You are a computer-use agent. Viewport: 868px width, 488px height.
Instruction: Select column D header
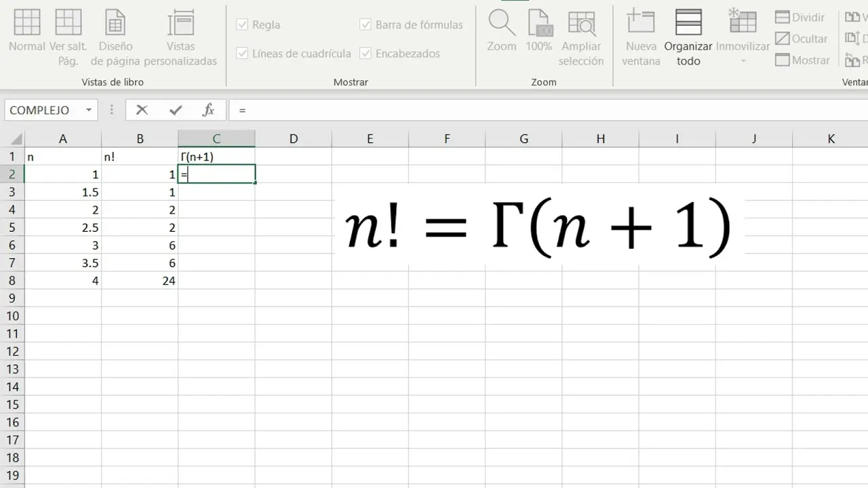pyautogui.click(x=293, y=139)
